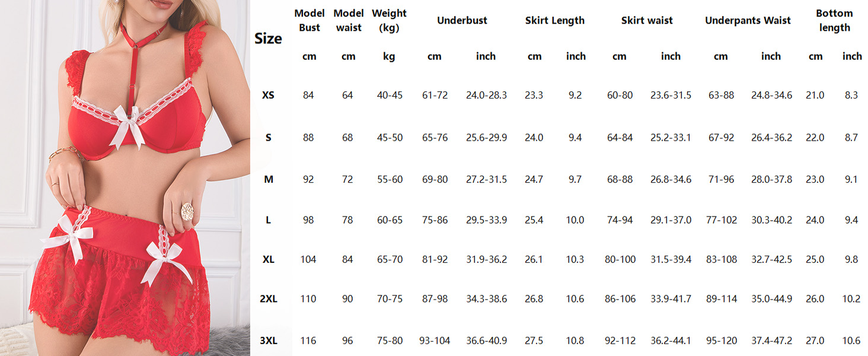Click the Underbust column header
Screen dimensions: 868x356
[462, 21]
